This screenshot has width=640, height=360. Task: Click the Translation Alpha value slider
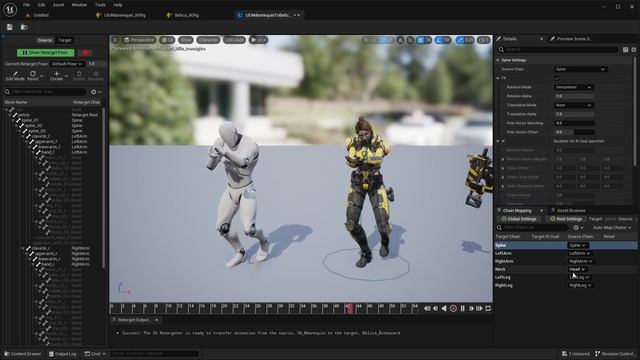pos(574,114)
